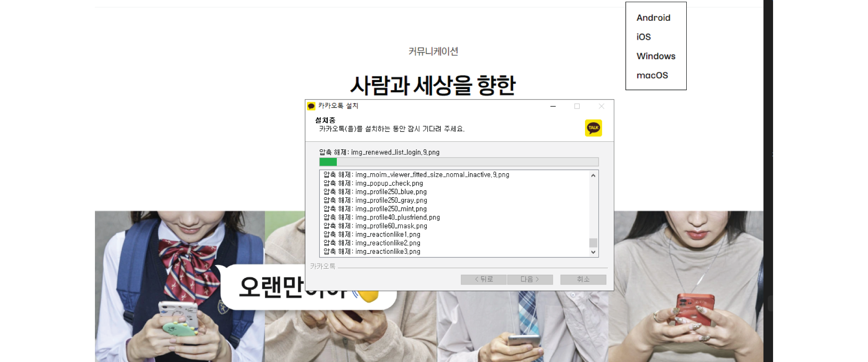Select log row img_popup_check.png

tap(373, 183)
